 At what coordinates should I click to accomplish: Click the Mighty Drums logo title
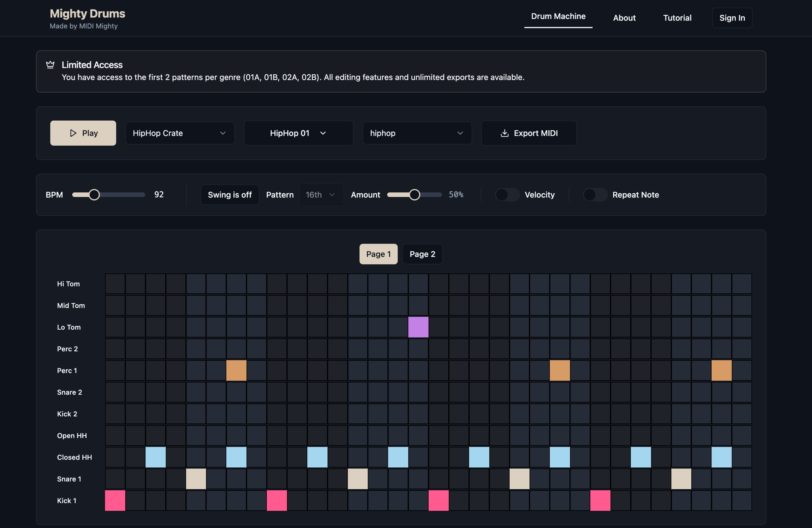(87, 14)
